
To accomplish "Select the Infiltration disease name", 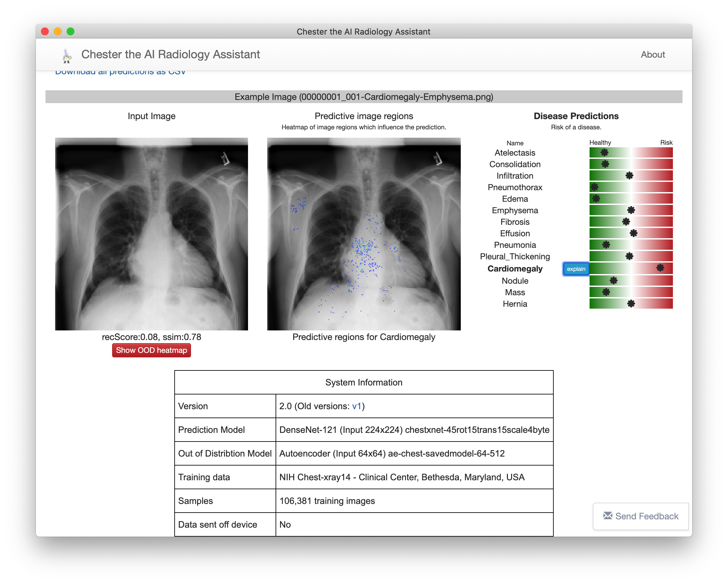I will pos(515,176).
